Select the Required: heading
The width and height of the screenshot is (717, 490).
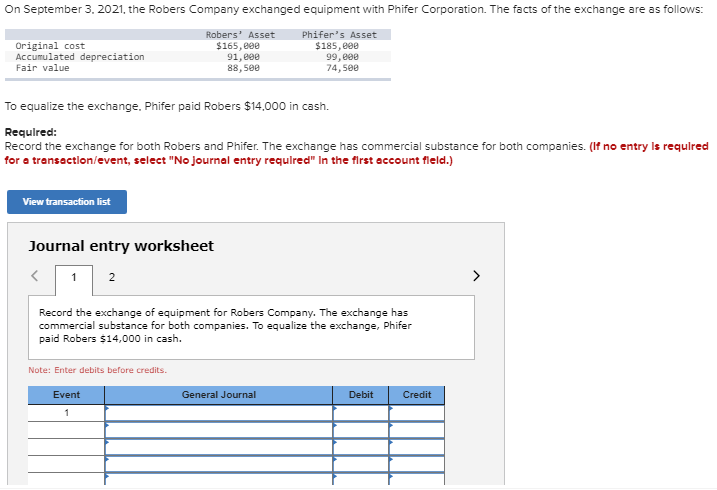[31, 132]
